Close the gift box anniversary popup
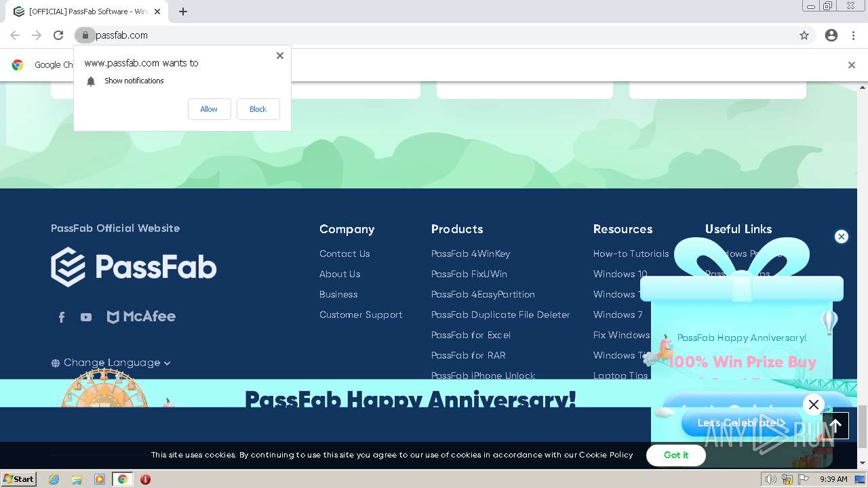The height and width of the screenshot is (488, 868). (x=842, y=237)
